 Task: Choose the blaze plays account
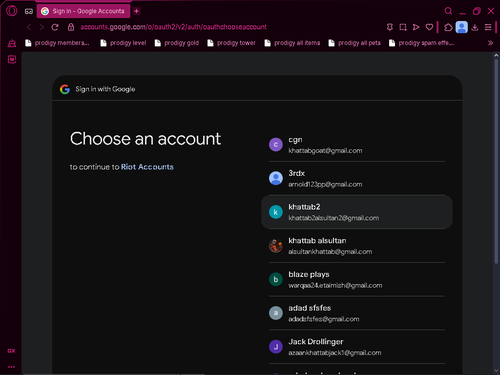pyautogui.click(x=357, y=280)
